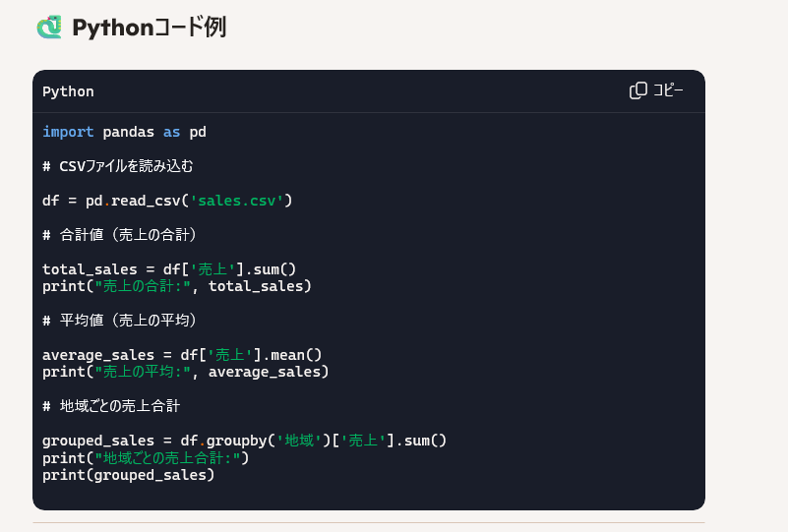Click the comment 平均値（売上の平均）
788x532 pixels.
tap(120, 321)
